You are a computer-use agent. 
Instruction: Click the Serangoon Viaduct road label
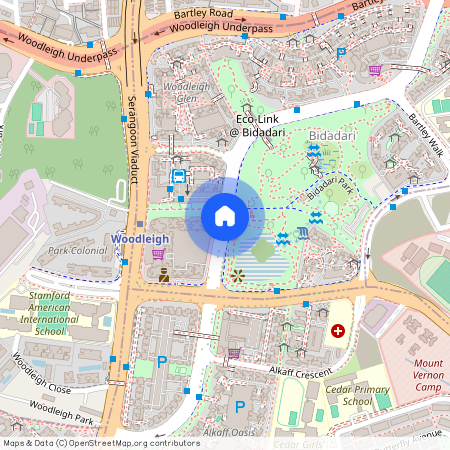[133, 140]
